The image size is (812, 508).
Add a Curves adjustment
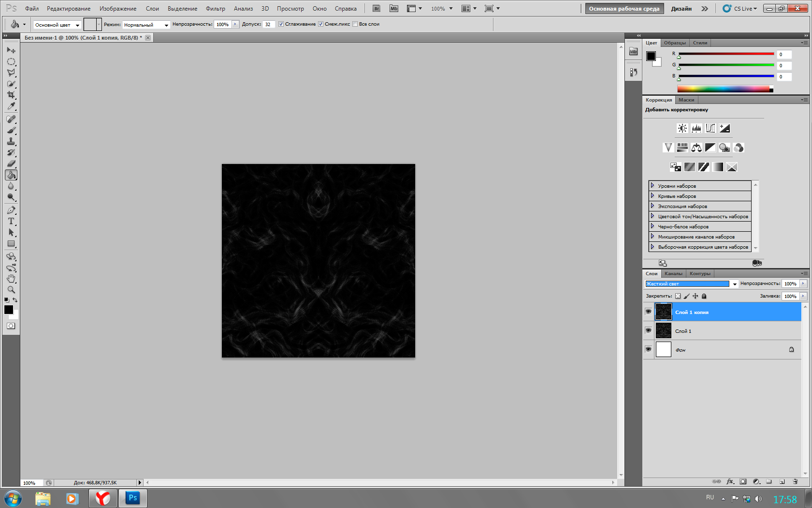tap(710, 128)
